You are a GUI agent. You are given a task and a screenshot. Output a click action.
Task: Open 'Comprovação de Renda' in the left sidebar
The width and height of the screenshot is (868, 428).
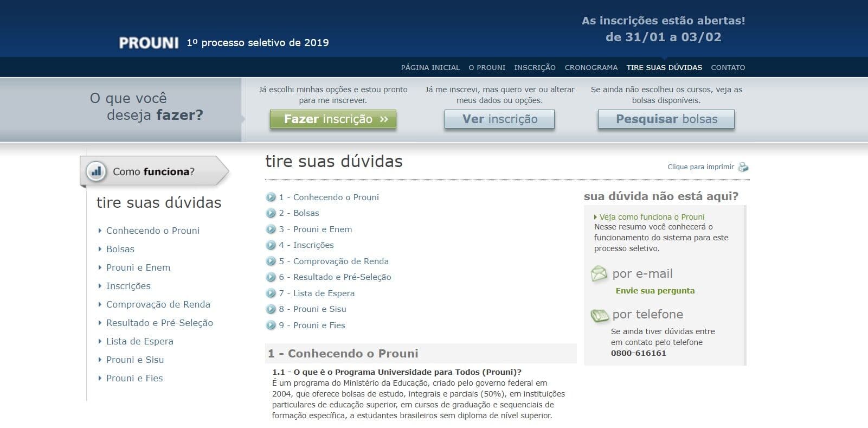tap(158, 304)
